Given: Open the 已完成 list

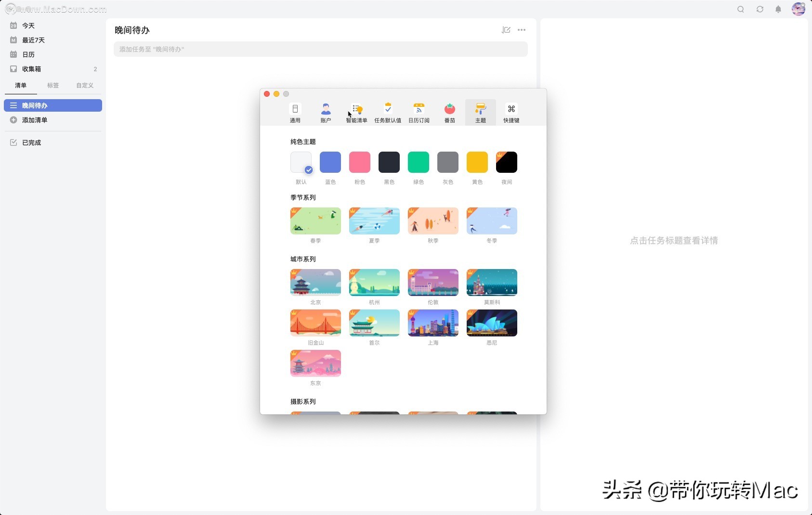Looking at the screenshot, I should pos(32,142).
